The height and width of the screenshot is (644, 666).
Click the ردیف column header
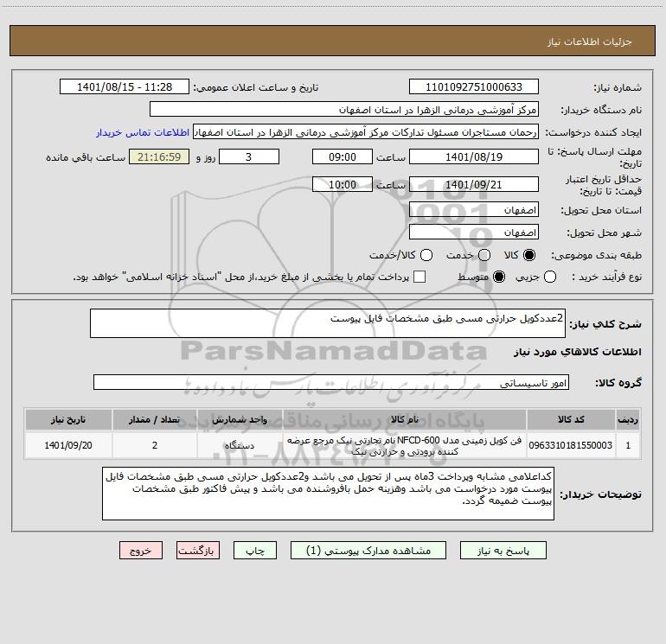pyautogui.click(x=628, y=419)
